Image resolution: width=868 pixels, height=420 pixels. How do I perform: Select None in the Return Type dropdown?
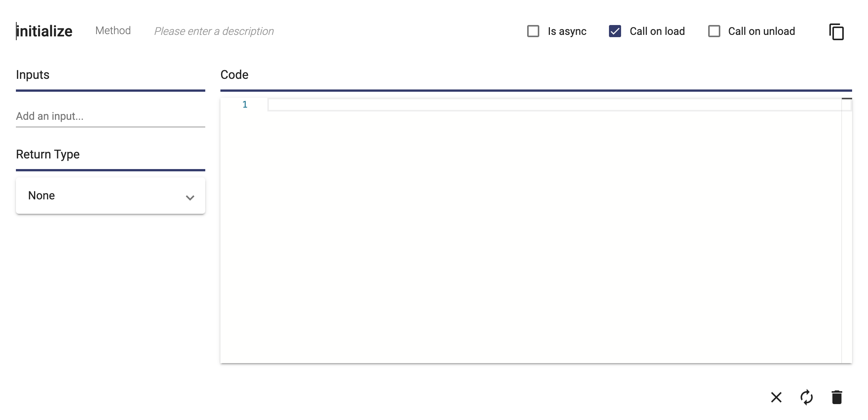click(x=111, y=195)
